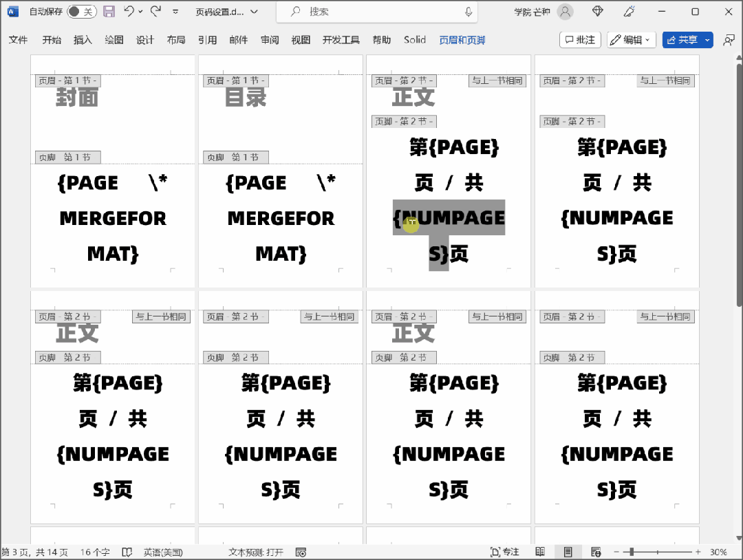Save the document with floppy disk icon

click(x=109, y=12)
